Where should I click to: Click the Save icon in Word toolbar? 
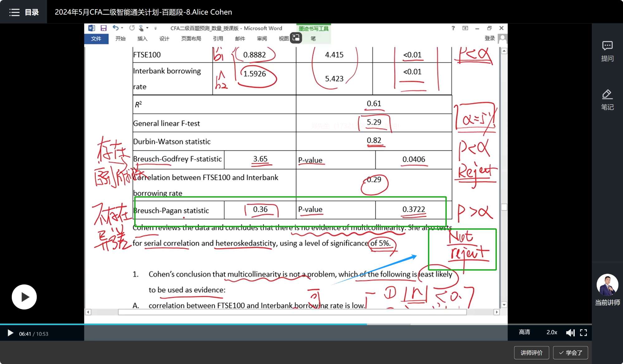coord(104,28)
